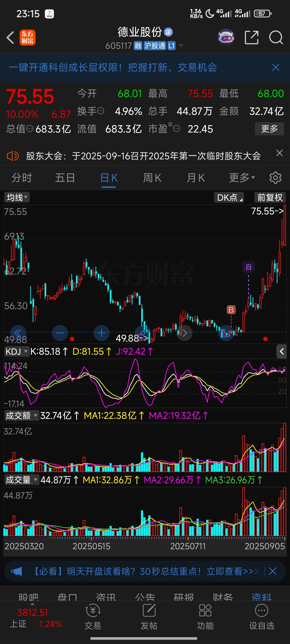The width and height of the screenshot is (290, 644).
Task: Switch to 分时 chart tab
Action: pos(22,178)
